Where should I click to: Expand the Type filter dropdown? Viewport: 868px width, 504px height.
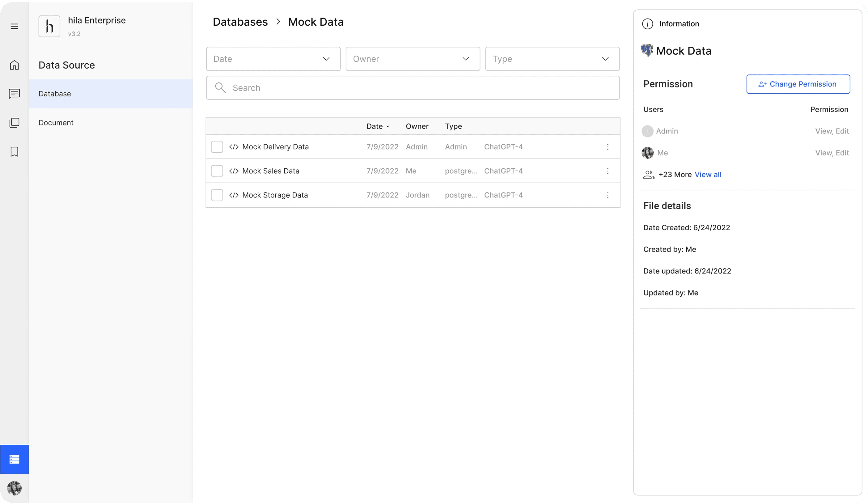click(552, 59)
